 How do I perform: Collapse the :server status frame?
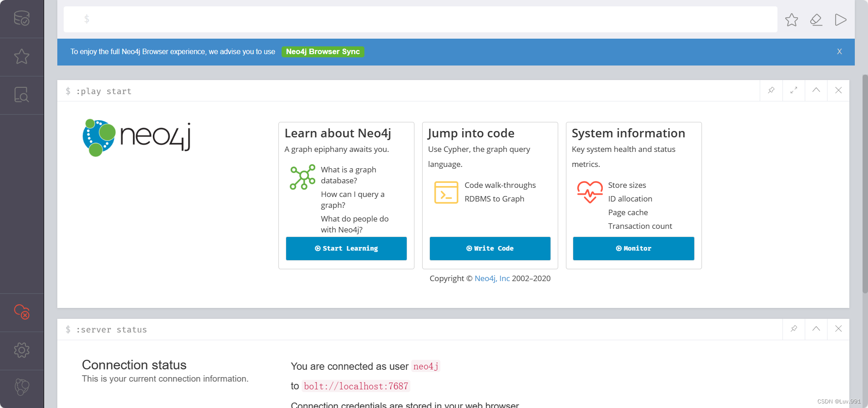(x=816, y=329)
